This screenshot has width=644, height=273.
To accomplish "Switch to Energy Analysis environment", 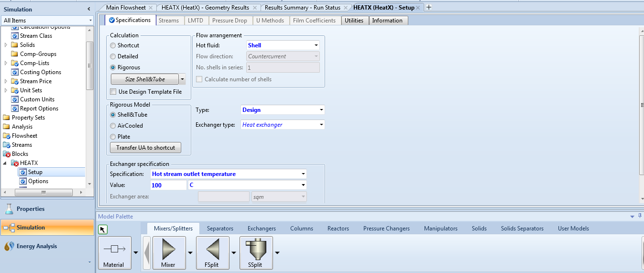I will coord(36,246).
